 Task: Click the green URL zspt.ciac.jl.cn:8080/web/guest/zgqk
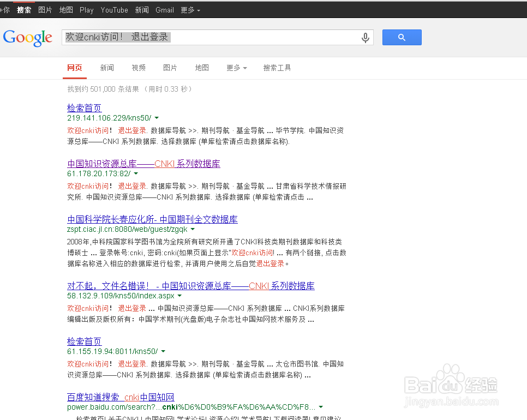pyautogui.click(x=127, y=229)
